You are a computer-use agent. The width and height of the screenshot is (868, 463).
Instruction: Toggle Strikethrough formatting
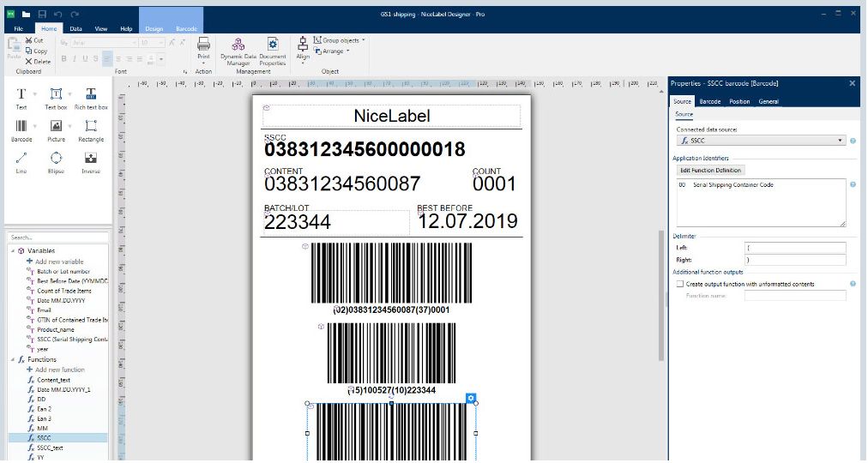point(96,58)
